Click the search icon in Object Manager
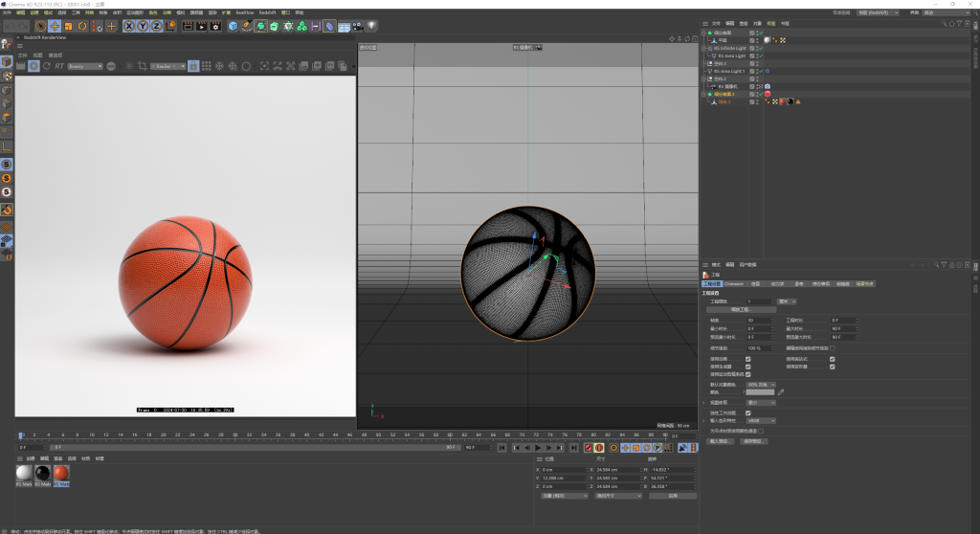 click(945, 23)
